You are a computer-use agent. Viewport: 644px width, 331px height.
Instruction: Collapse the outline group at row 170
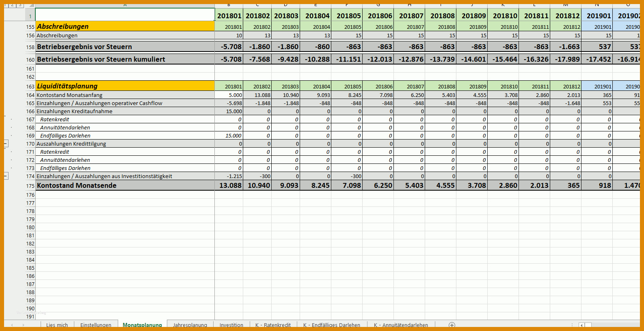point(6,144)
